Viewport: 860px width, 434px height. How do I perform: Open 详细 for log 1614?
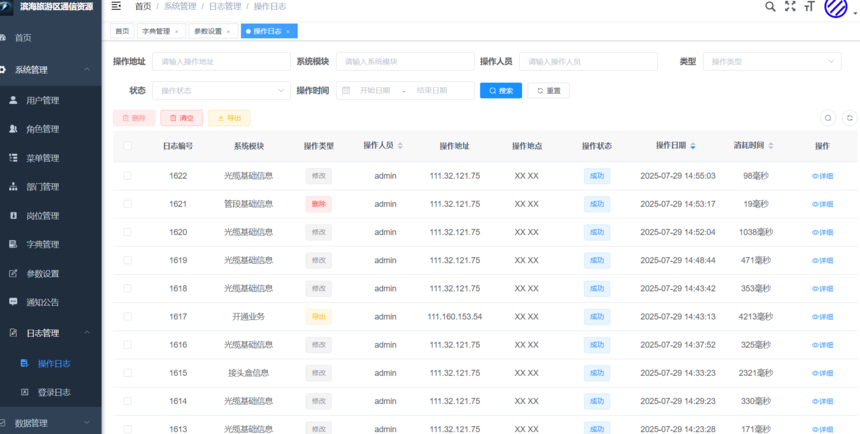[x=822, y=401]
